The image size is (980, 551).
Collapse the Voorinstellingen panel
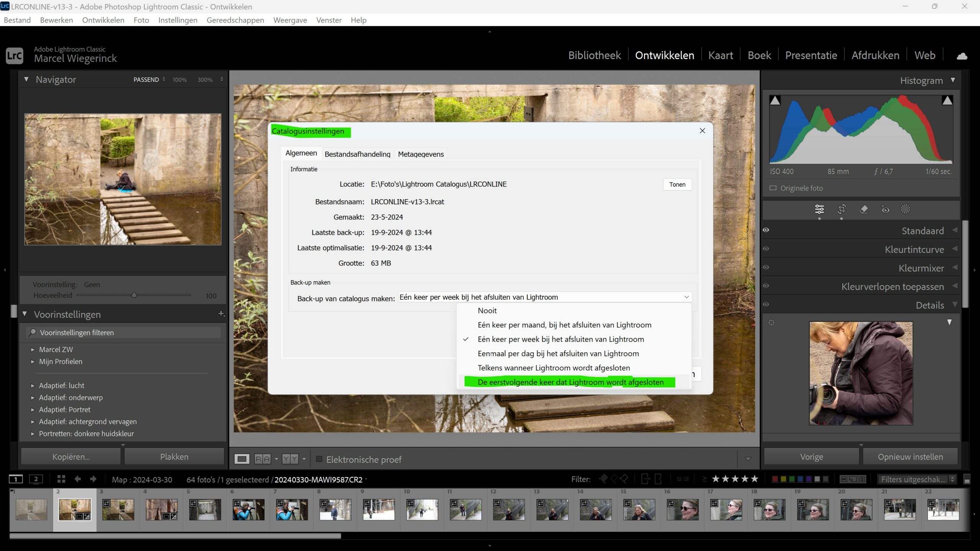(x=24, y=314)
